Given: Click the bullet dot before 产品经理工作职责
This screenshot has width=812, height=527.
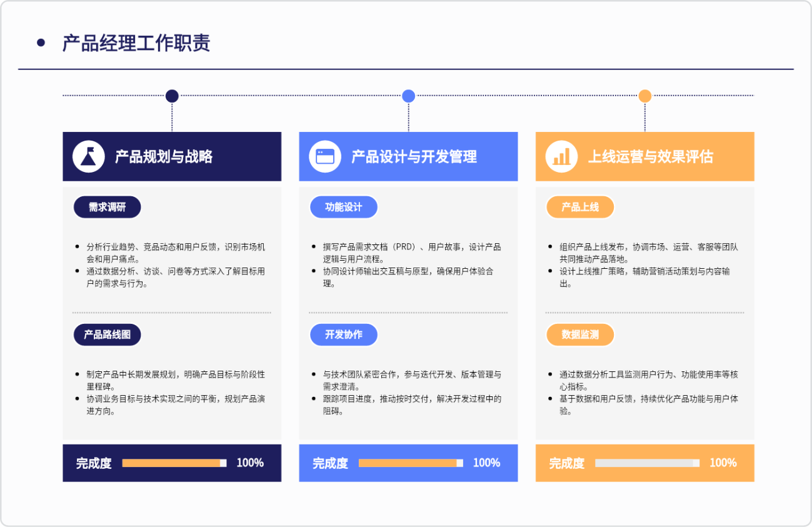Looking at the screenshot, I should click(41, 43).
